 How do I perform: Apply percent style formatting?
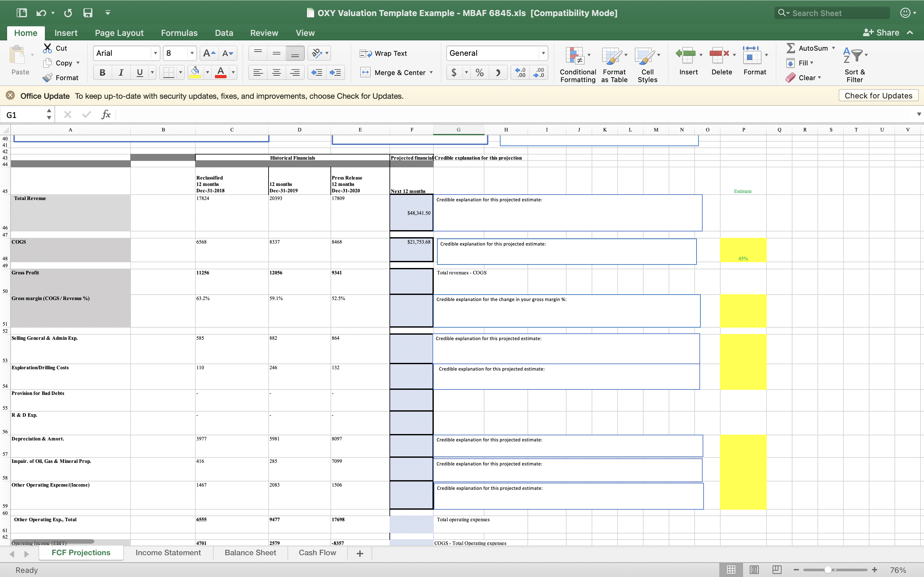click(479, 72)
